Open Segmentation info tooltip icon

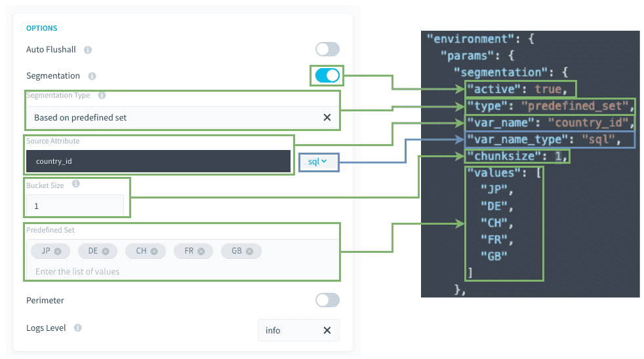92,76
